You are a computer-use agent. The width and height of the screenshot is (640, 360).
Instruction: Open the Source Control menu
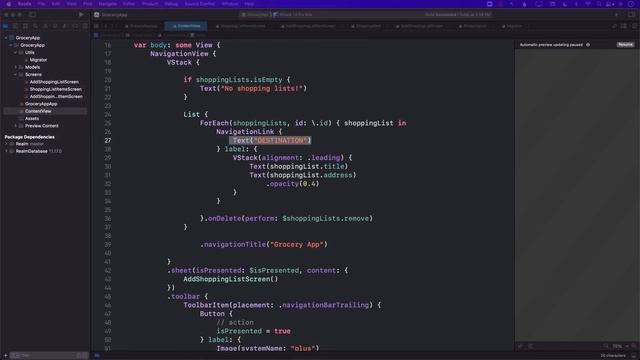(200, 4)
